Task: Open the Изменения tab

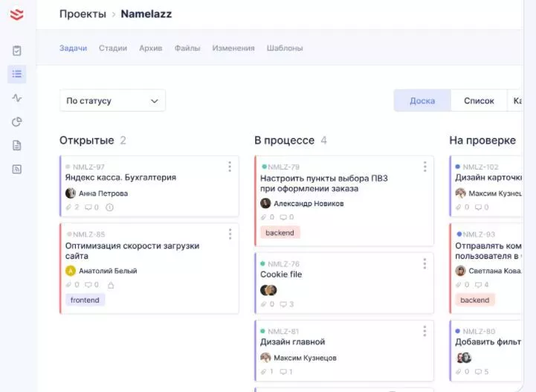Action: pos(233,48)
